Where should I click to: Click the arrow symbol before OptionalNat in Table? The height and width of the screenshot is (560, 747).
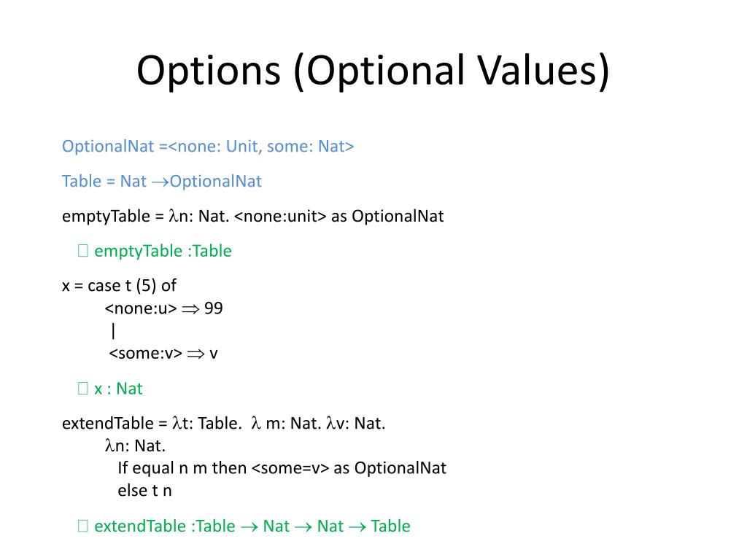(160, 182)
